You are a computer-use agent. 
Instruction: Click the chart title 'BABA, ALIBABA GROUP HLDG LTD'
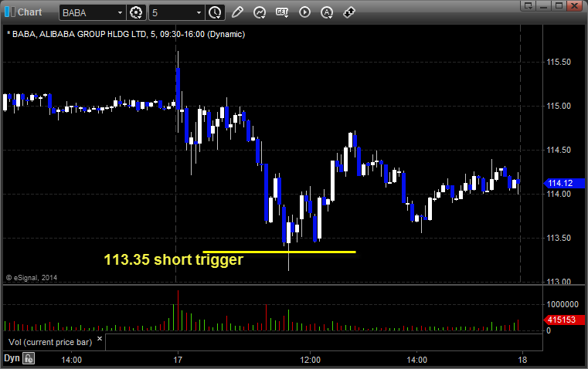[79, 35]
